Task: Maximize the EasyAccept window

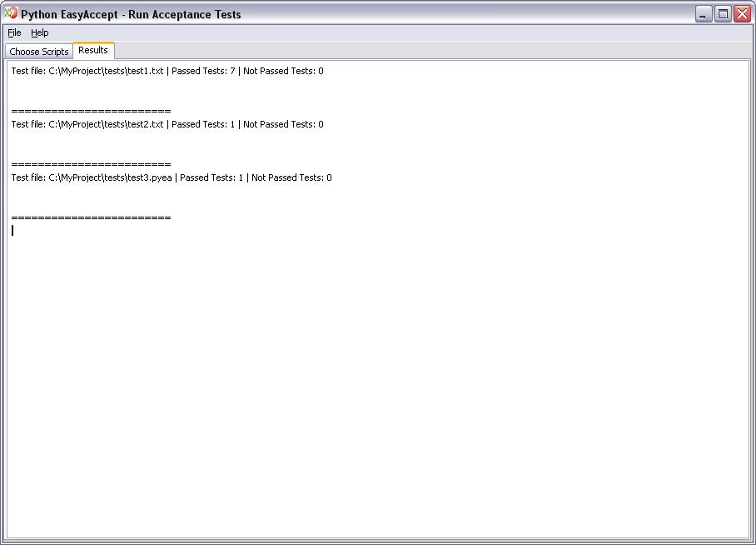Action: [723, 13]
